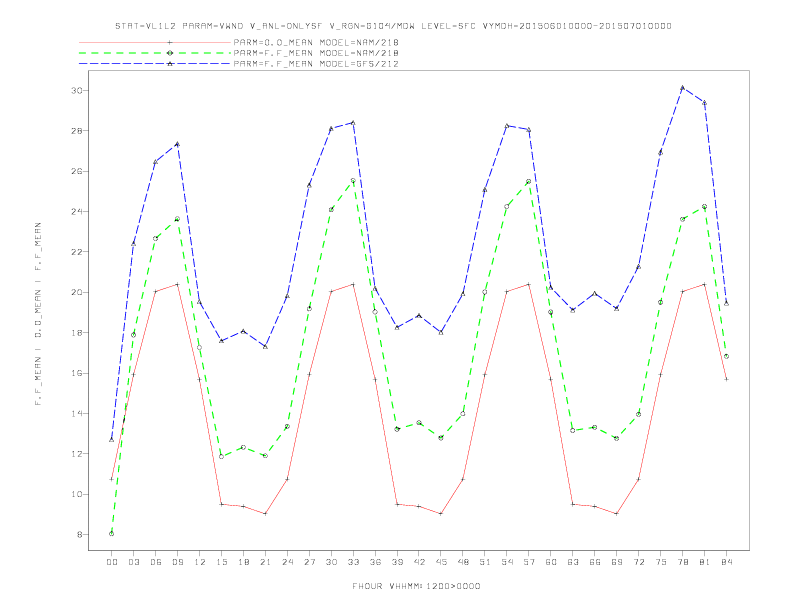Click x-axis tick label 09

(177, 562)
